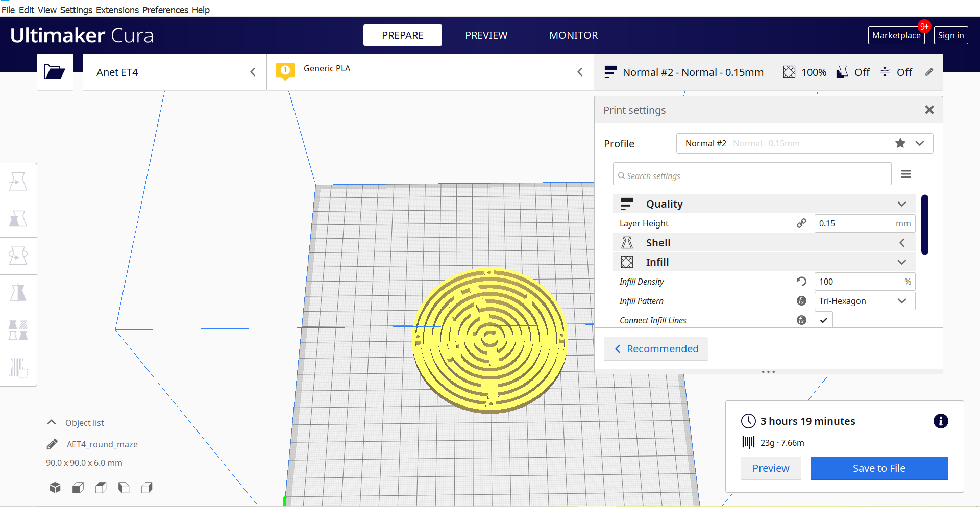Open the Extensions menu
980x507 pixels.
tap(117, 10)
